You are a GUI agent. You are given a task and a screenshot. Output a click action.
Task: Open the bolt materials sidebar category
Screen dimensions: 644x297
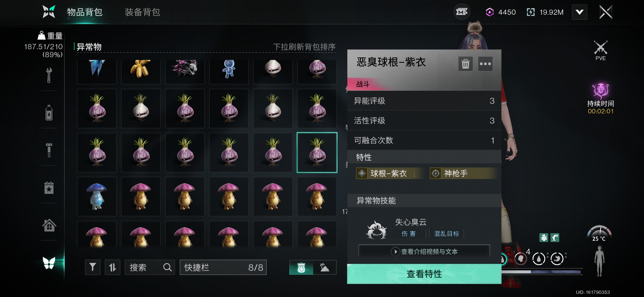pos(49,150)
